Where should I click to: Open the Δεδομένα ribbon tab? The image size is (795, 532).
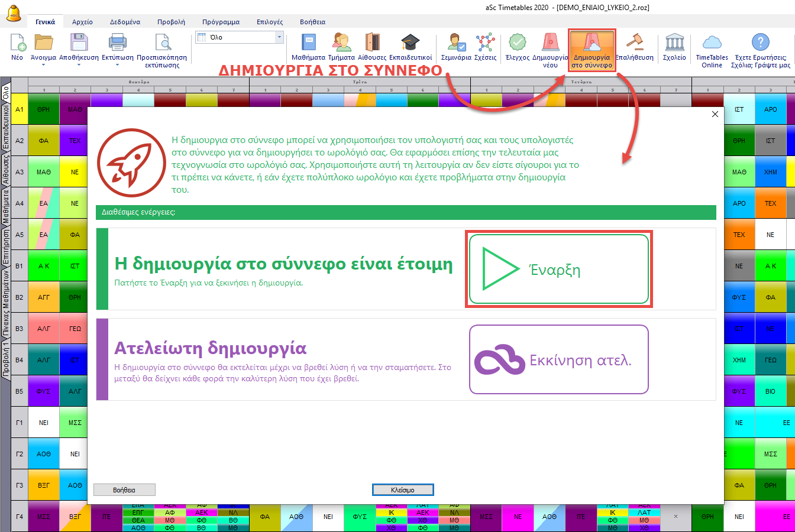point(125,22)
